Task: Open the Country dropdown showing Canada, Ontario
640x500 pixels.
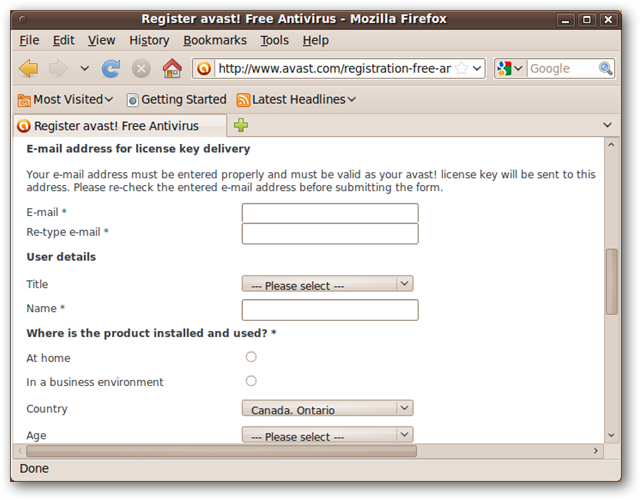Action: (x=327, y=408)
